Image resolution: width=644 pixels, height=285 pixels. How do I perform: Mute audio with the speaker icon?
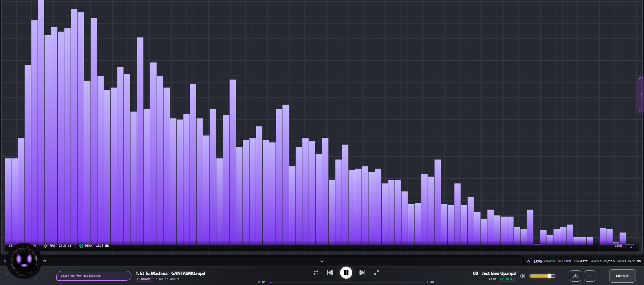click(x=523, y=276)
